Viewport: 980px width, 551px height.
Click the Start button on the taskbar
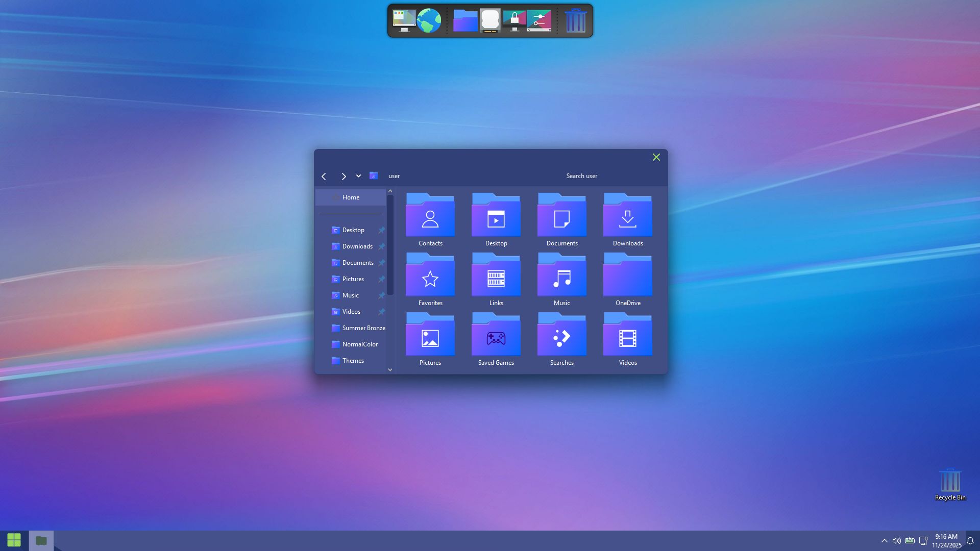click(14, 540)
